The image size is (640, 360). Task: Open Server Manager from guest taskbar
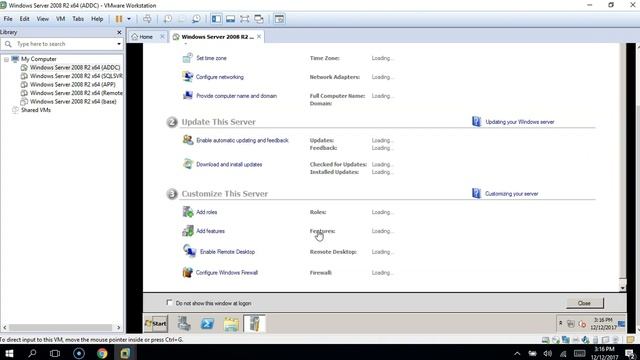coord(184,324)
